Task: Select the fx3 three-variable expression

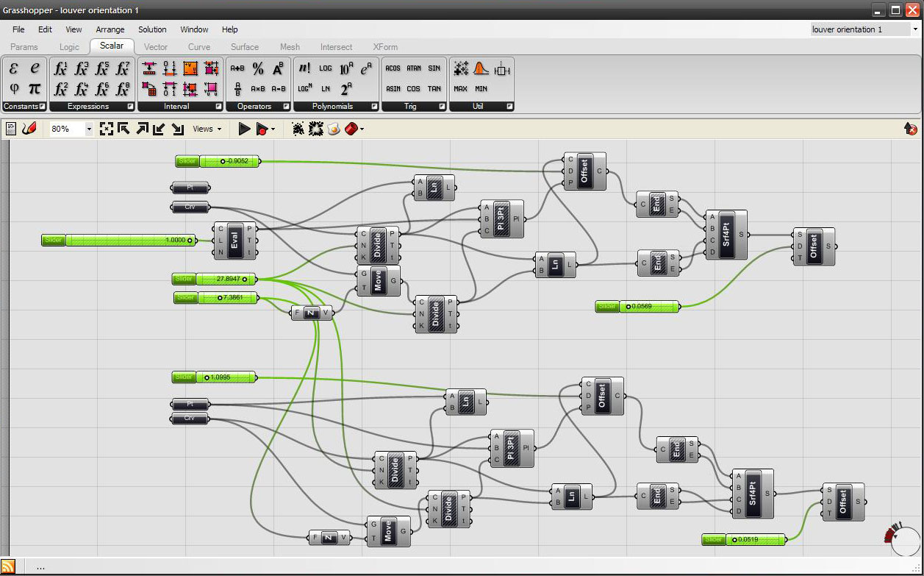Action: [x=82, y=68]
